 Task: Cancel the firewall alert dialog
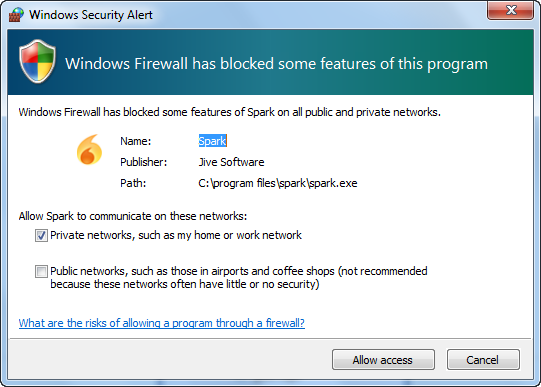pyautogui.click(x=483, y=360)
